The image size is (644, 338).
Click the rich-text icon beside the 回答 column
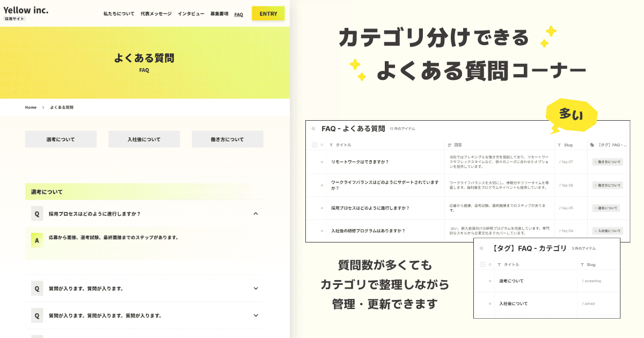click(x=449, y=144)
